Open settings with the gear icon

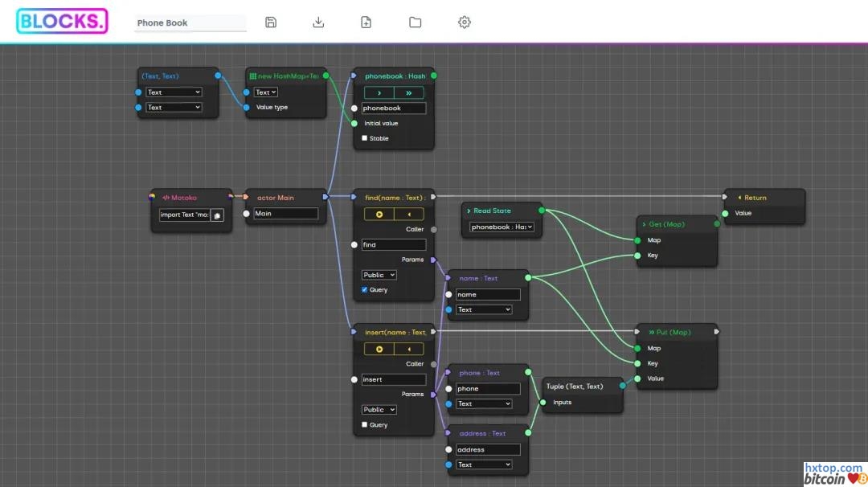[x=464, y=23]
